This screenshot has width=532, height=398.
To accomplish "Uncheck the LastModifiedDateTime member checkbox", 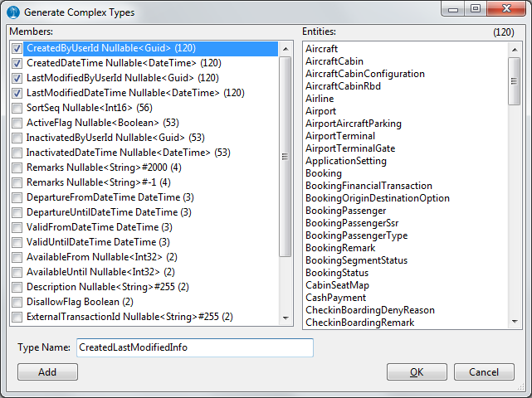I will pos(17,93).
